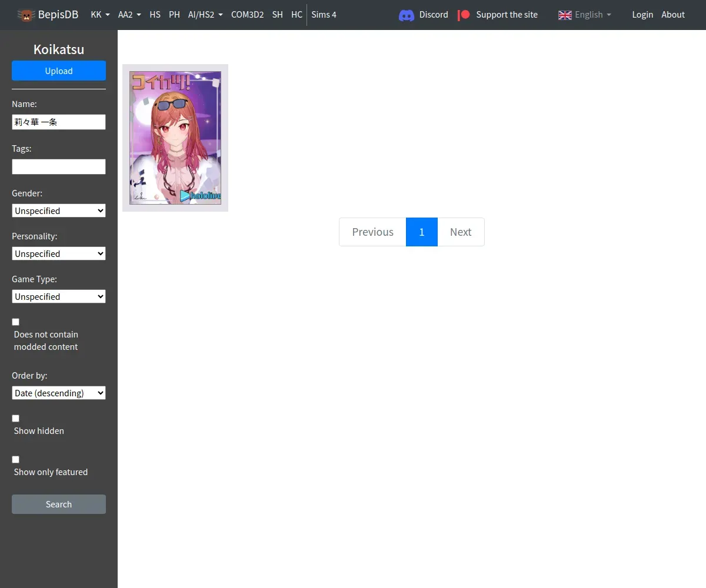706x588 pixels.
Task: Click the BepisDB logo icon
Action: click(x=26, y=15)
